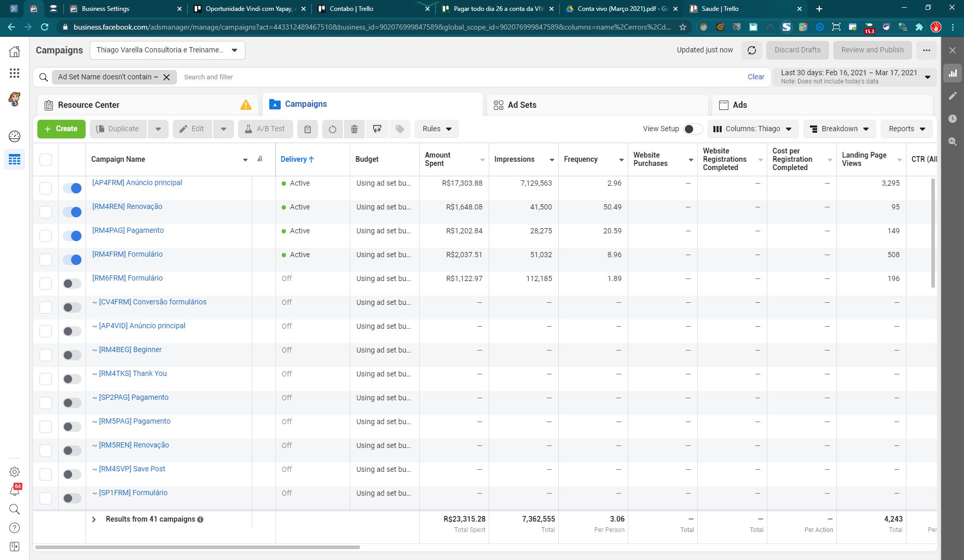Image resolution: width=964 pixels, height=560 pixels.
Task: Click the revert circular arrow toolbar icon
Action: 332,129
